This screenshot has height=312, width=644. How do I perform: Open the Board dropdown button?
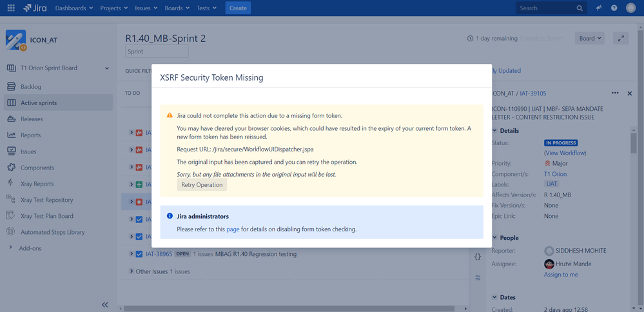click(x=589, y=38)
